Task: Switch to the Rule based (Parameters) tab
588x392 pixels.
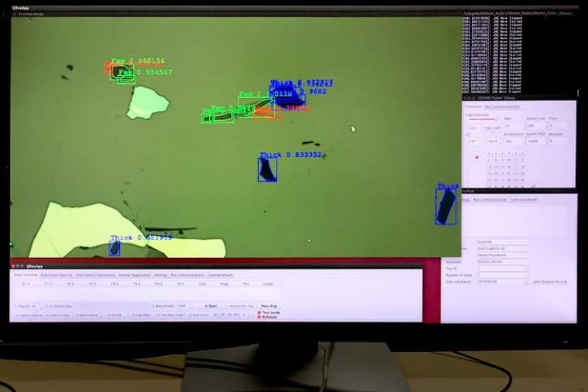Action: (96, 275)
